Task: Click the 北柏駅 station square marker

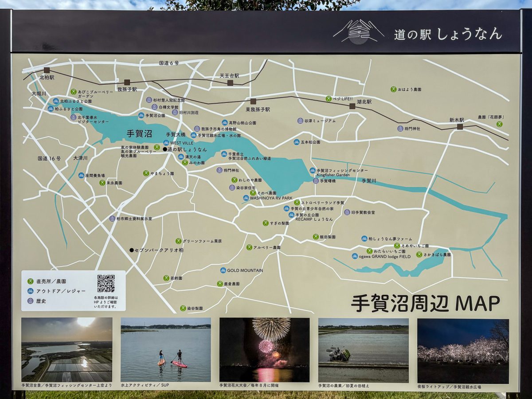Action: (47, 70)
